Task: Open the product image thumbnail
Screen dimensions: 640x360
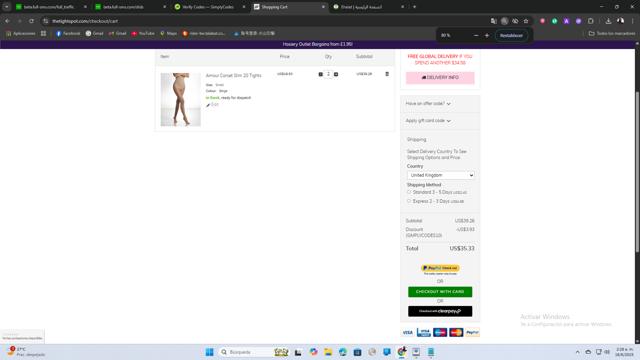Action: [180, 99]
